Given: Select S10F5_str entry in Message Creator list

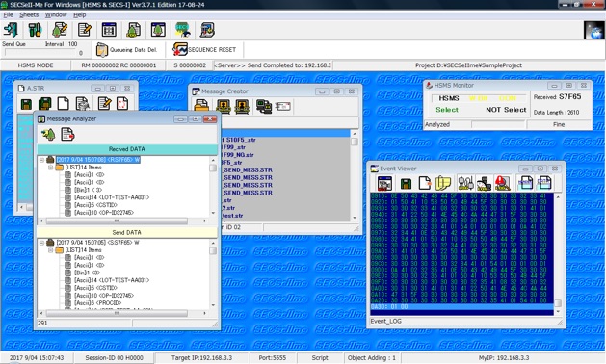Looking at the screenshot, I should pos(239,140).
